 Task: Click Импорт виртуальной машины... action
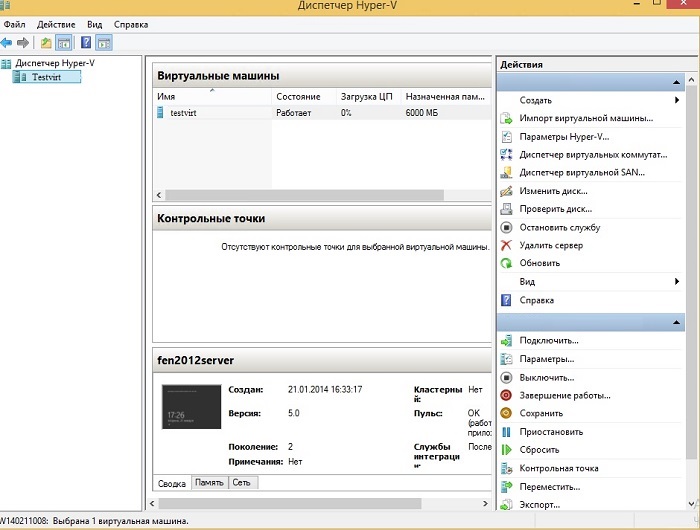tap(586, 118)
